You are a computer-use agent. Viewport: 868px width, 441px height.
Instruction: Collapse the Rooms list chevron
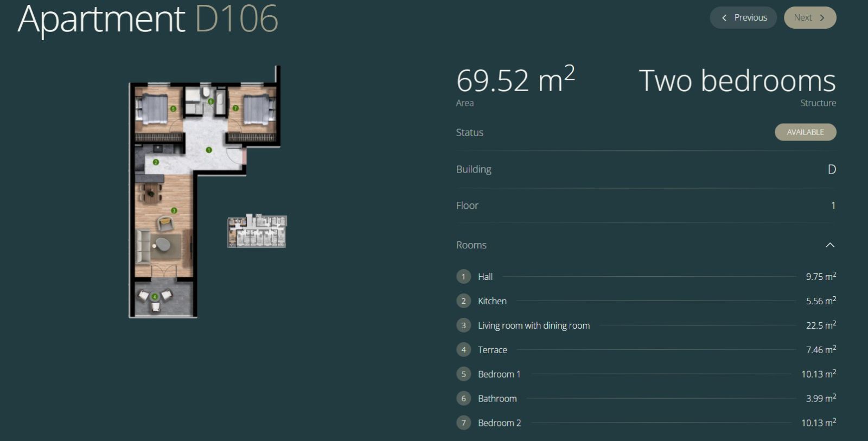[x=830, y=245]
